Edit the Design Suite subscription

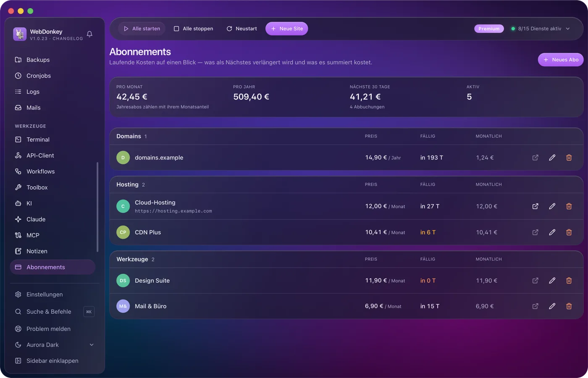click(x=552, y=281)
